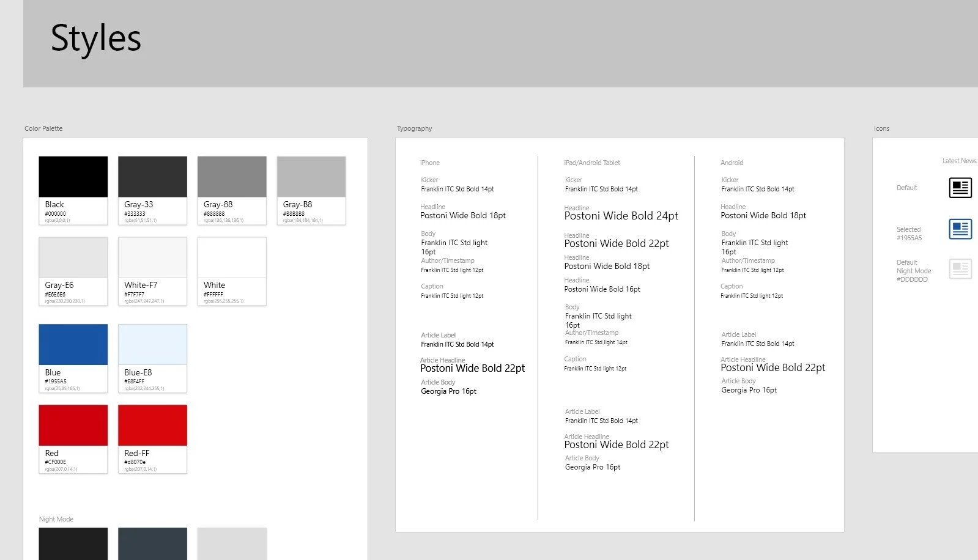This screenshot has height=560, width=978.
Task: Pick the near-black Night Mode swatch
Action: tap(73, 544)
